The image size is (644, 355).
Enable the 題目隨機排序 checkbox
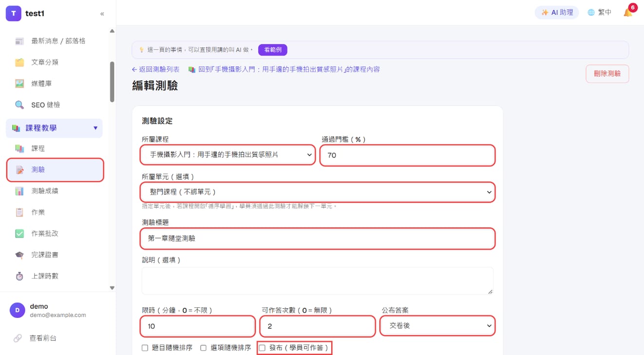coord(145,348)
